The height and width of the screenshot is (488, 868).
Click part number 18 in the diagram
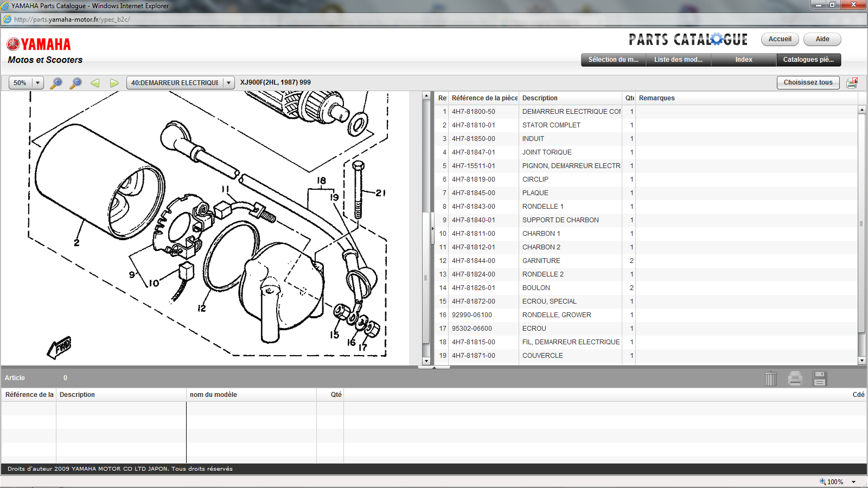click(x=322, y=181)
